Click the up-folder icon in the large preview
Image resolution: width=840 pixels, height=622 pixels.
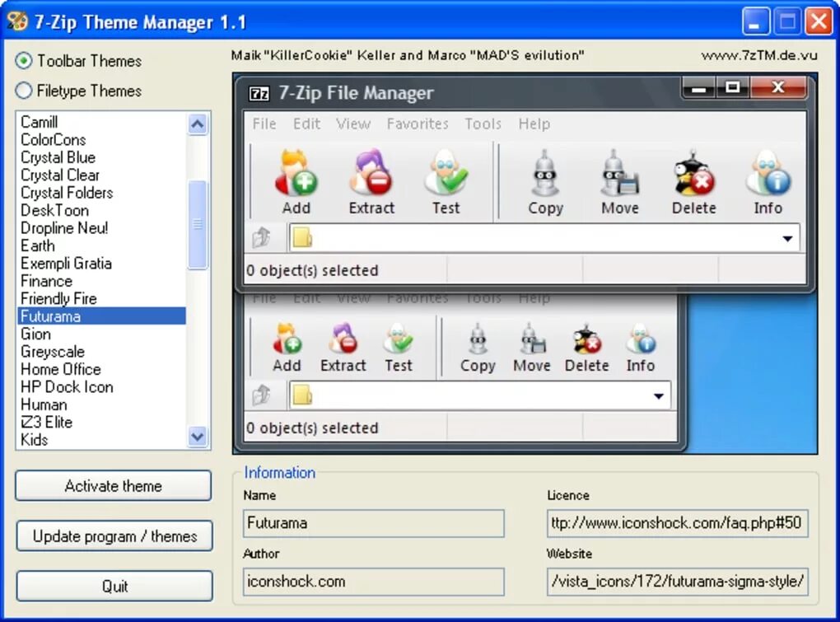pyautogui.click(x=262, y=237)
